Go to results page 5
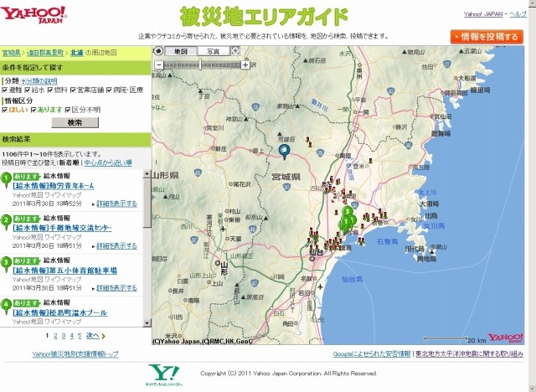The height and width of the screenshot is (392, 536). [80, 336]
